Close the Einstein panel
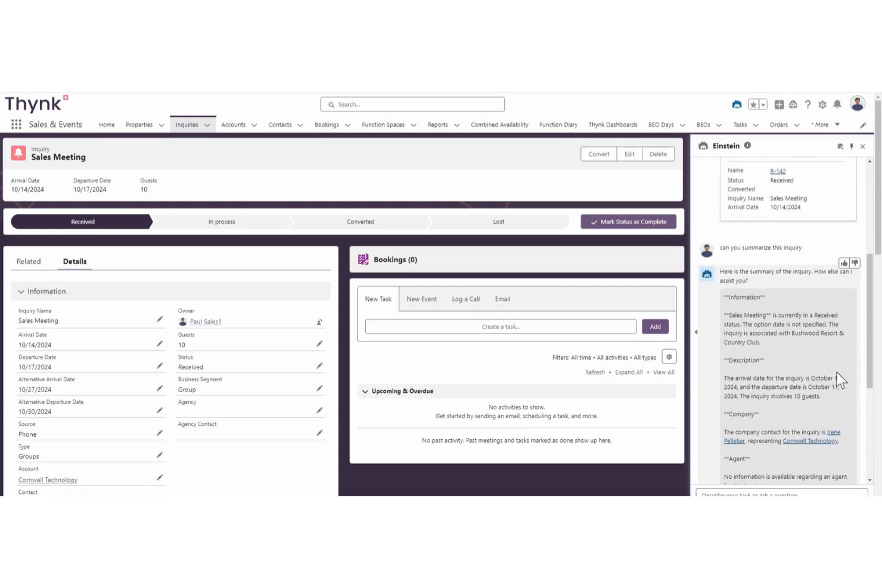The image size is (882, 588). (x=862, y=146)
